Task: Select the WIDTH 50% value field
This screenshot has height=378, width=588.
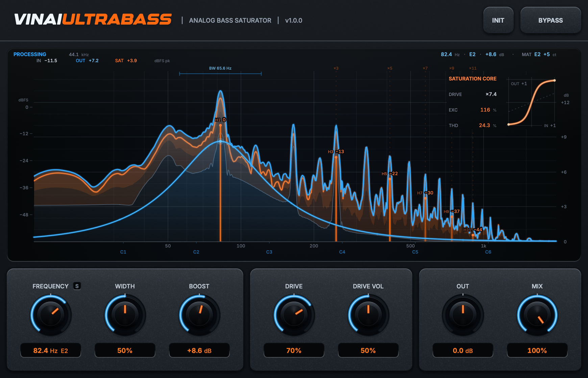Action: 125,350
